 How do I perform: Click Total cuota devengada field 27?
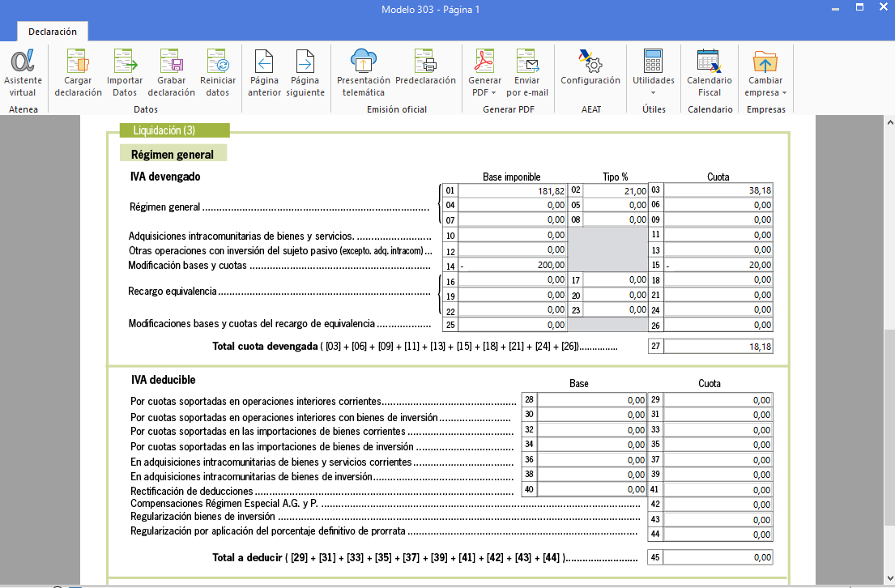point(718,347)
